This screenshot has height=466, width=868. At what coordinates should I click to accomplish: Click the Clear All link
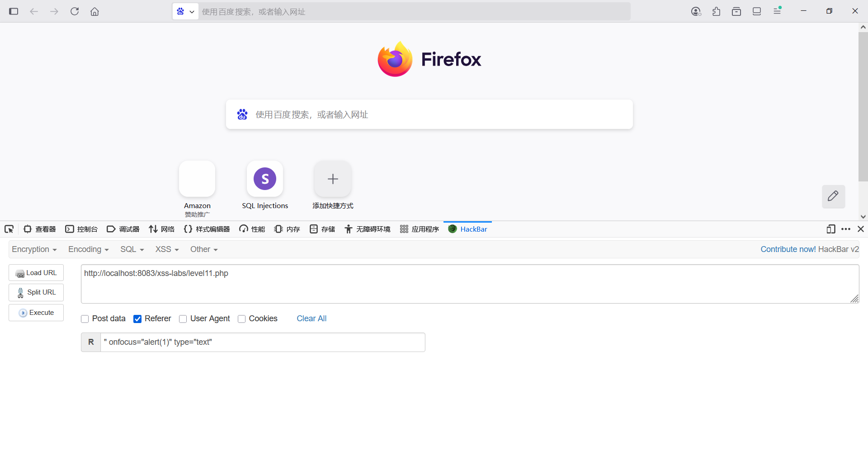tap(311, 319)
